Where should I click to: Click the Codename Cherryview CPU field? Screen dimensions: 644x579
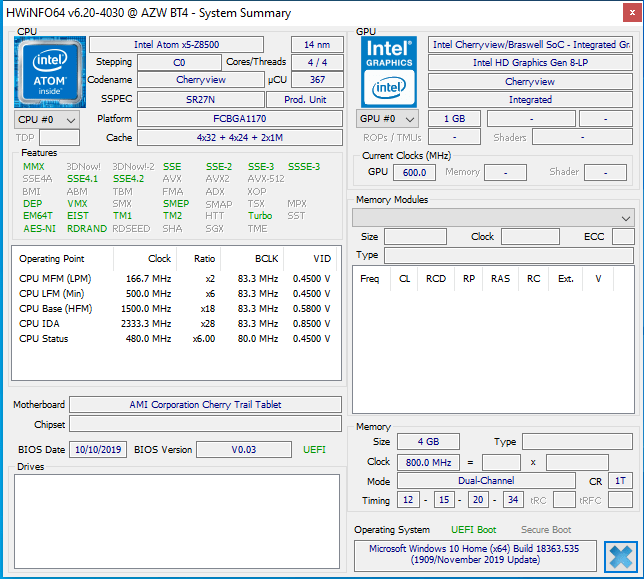tap(200, 80)
